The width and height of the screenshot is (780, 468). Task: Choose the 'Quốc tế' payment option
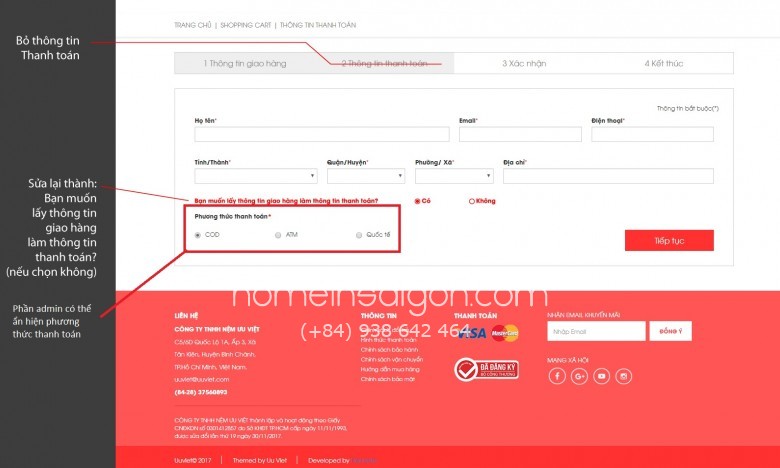pyautogui.click(x=359, y=235)
